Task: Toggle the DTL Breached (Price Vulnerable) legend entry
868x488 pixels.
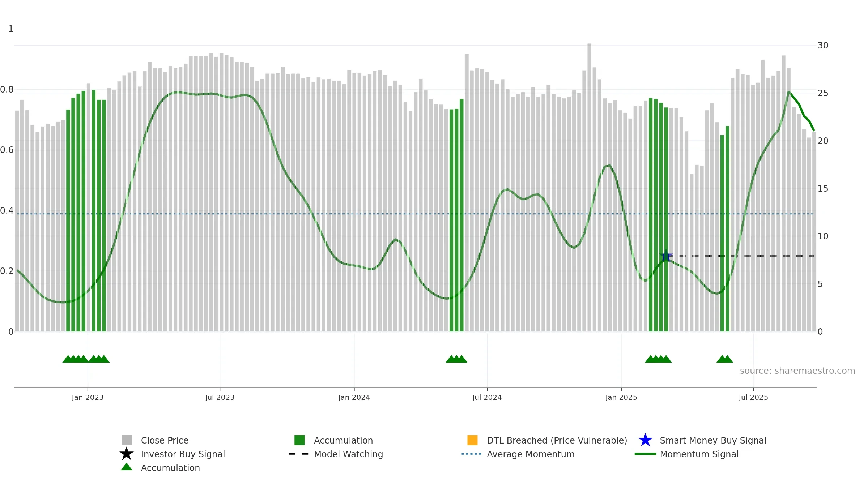Action: pyautogui.click(x=547, y=440)
